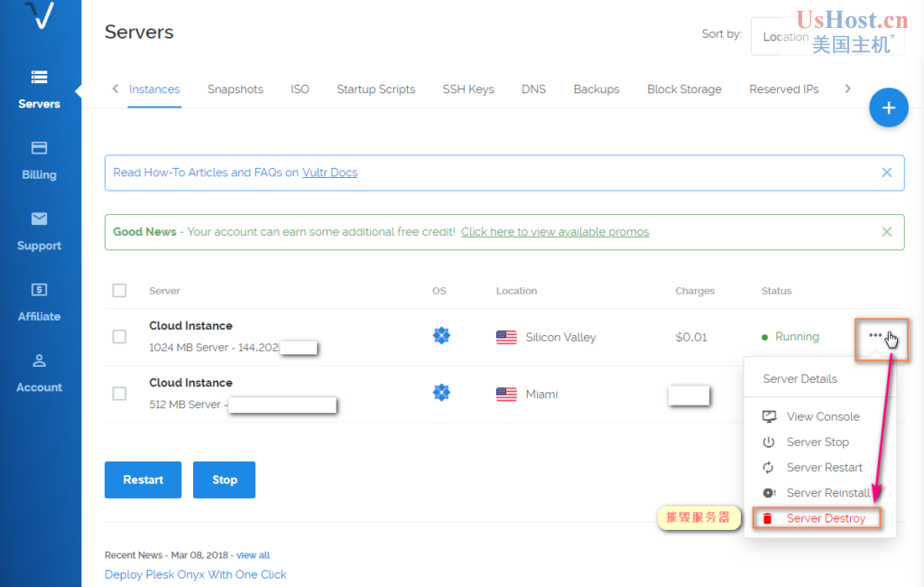Click the Server column header
The width and height of the screenshot is (924, 587).
point(164,291)
